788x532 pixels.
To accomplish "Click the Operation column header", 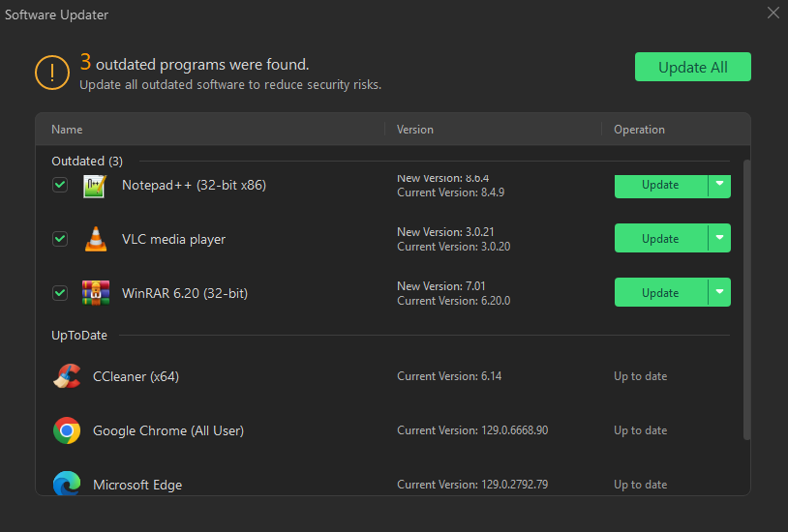I will tap(639, 130).
